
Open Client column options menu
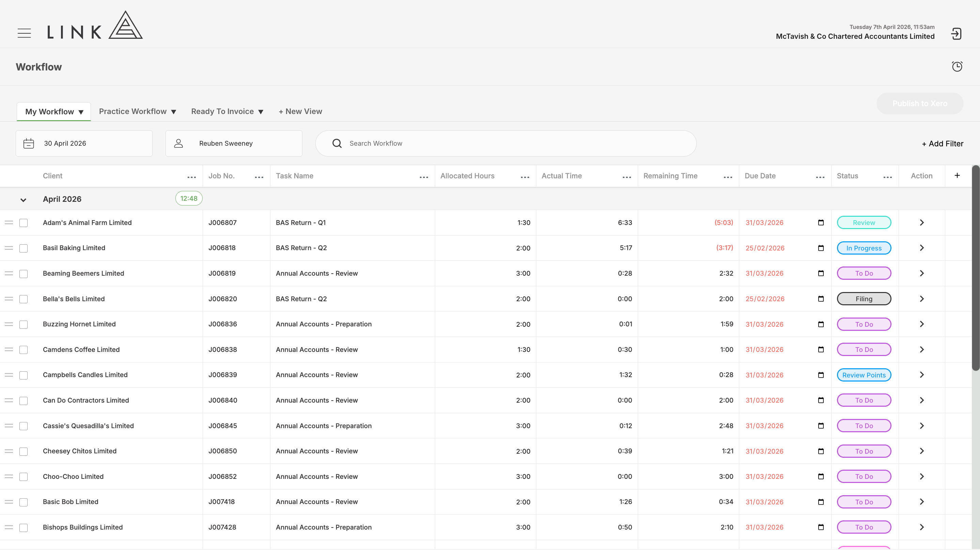click(192, 177)
